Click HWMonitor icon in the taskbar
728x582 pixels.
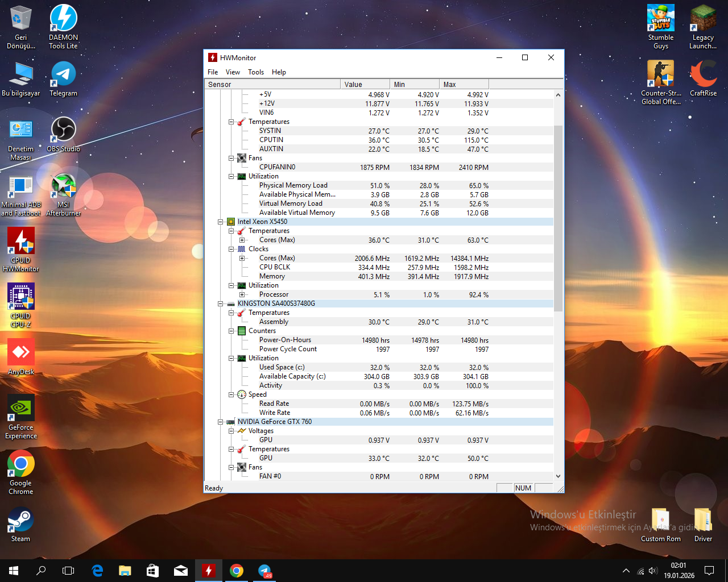point(209,571)
